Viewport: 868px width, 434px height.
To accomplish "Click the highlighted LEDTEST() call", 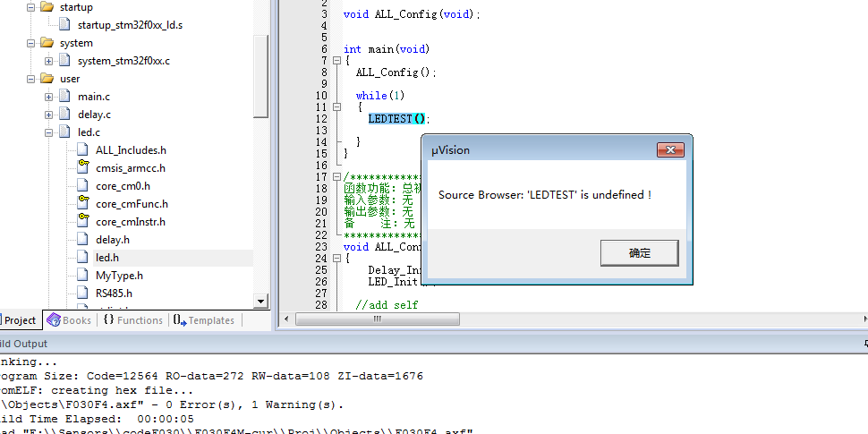I will pyautogui.click(x=396, y=118).
